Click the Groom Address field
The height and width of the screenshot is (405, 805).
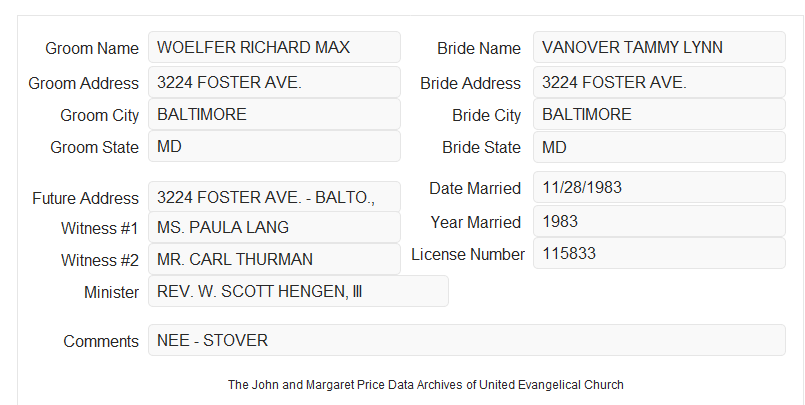274,82
